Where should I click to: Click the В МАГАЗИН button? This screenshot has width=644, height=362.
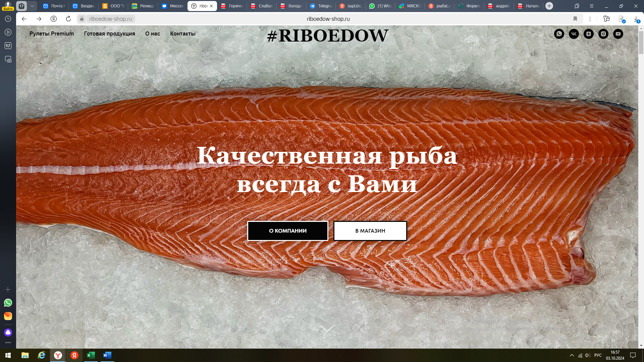pyautogui.click(x=370, y=231)
